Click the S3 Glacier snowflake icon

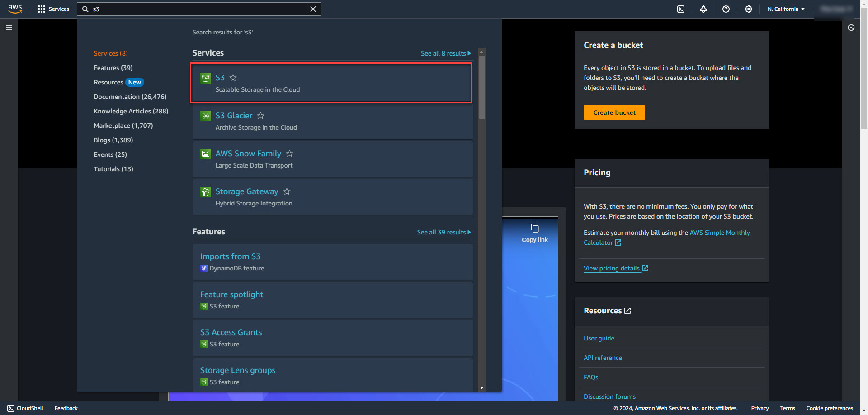point(206,116)
